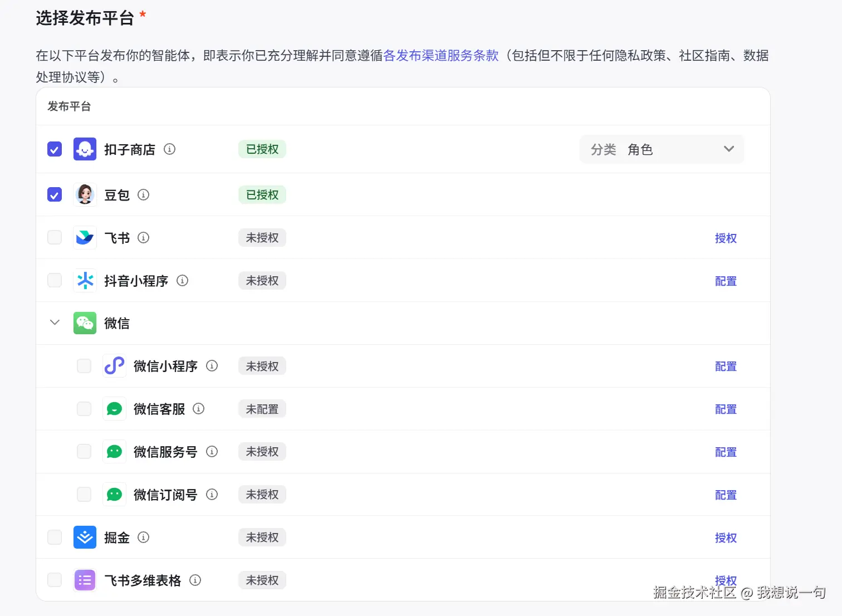Viewport: 842px width, 616px height.
Task: Open info tooltip next to 扣子商店
Action: click(x=169, y=149)
